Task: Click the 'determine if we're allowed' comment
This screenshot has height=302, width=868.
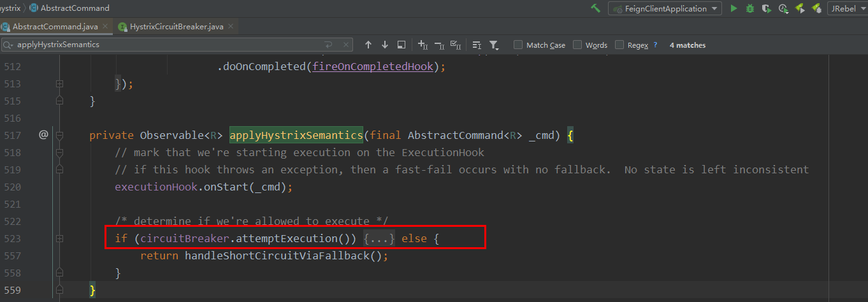Action: click(x=252, y=221)
